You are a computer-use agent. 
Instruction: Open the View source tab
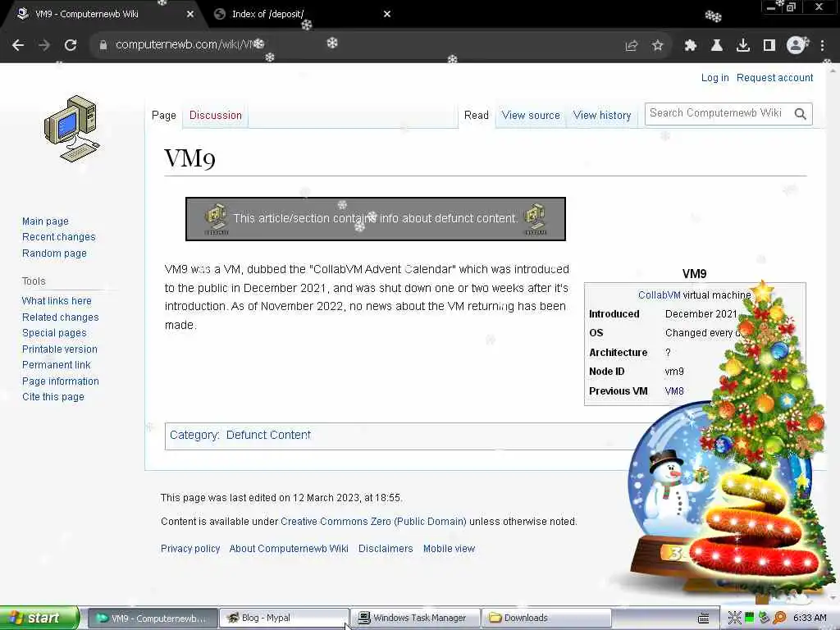point(531,116)
